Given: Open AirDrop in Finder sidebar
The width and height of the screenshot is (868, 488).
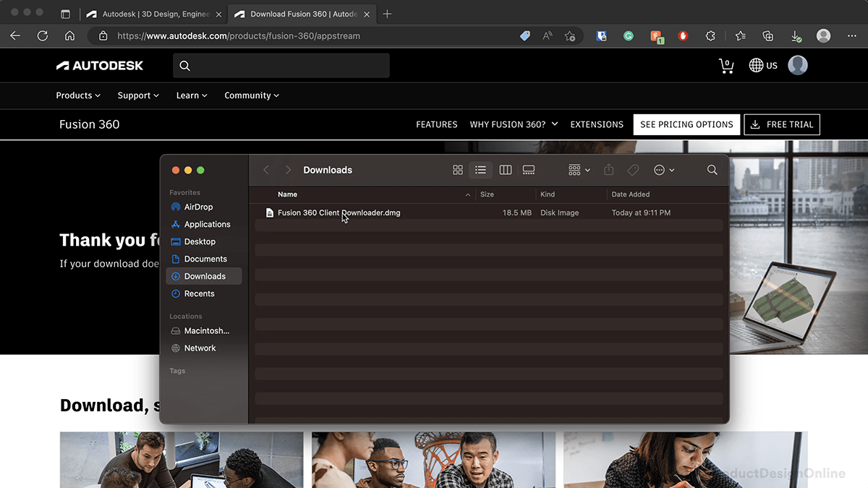Looking at the screenshot, I should click(204, 207).
